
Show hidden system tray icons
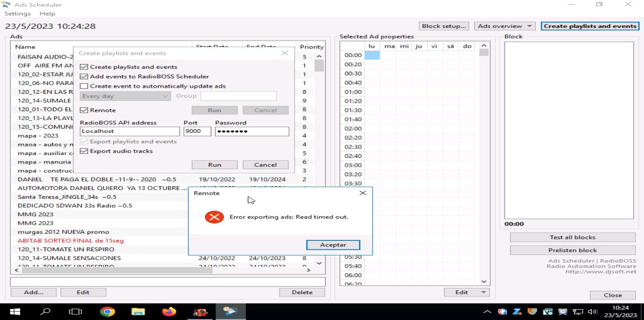487,312
